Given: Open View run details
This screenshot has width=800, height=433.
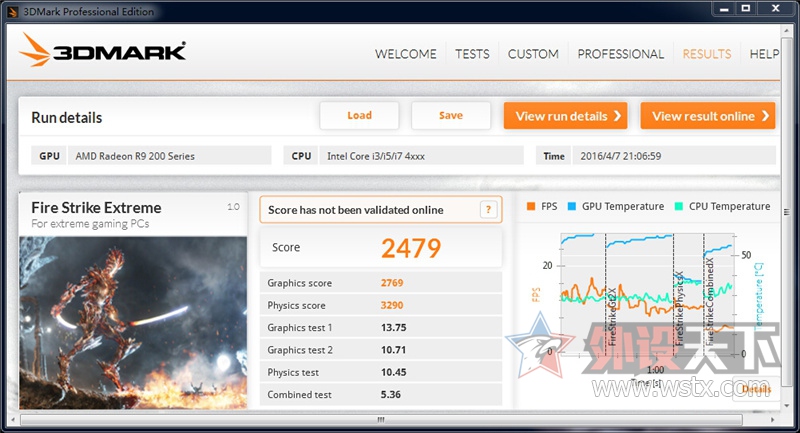Looking at the screenshot, I should 565,116.
